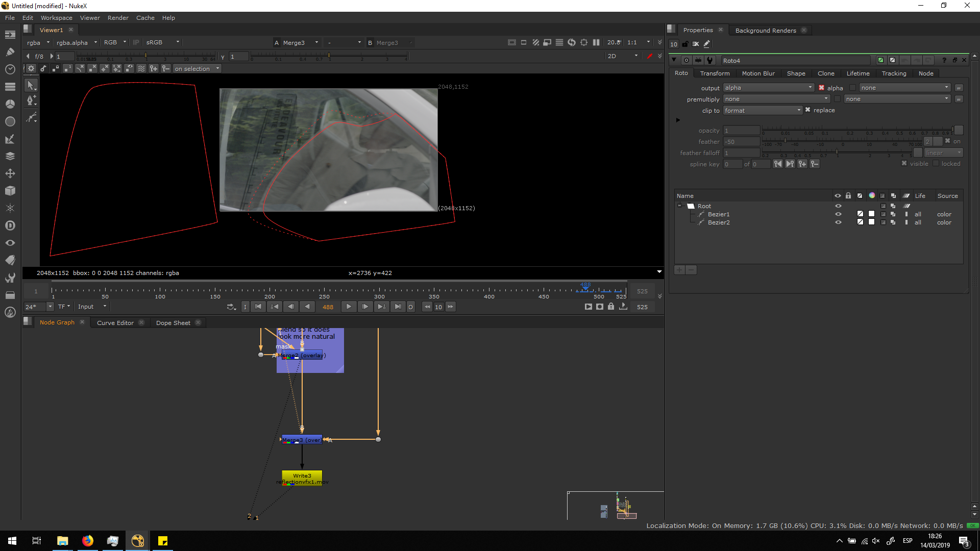This screenshot has height=551, width=980.
Task: Click the feather slider track
Action: pyautogui.click(x=842, y=142)
